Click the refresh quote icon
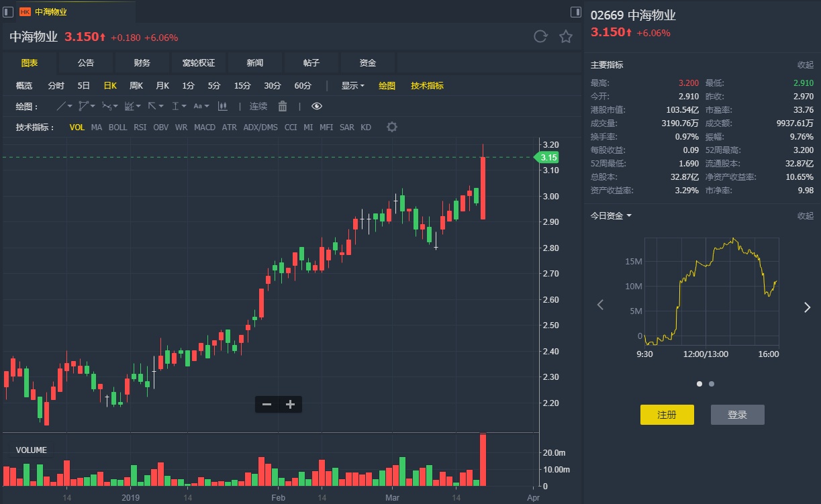 [540, 37]
